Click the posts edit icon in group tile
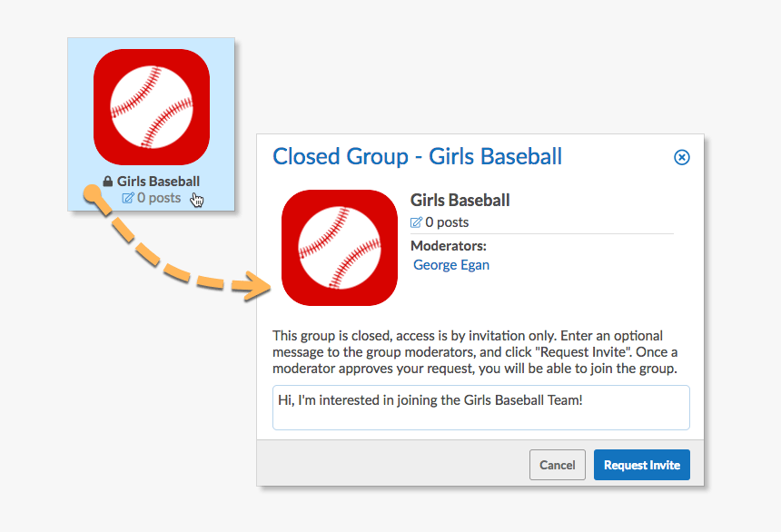The height and width of the screenshot is (532, 781). pos(127,198)
